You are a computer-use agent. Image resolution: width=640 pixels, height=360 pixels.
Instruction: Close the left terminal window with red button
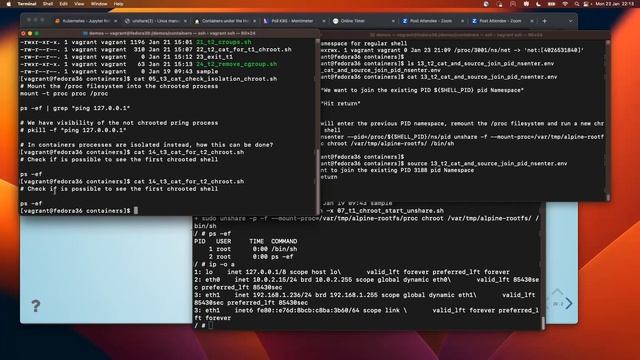tap(24, 33)
